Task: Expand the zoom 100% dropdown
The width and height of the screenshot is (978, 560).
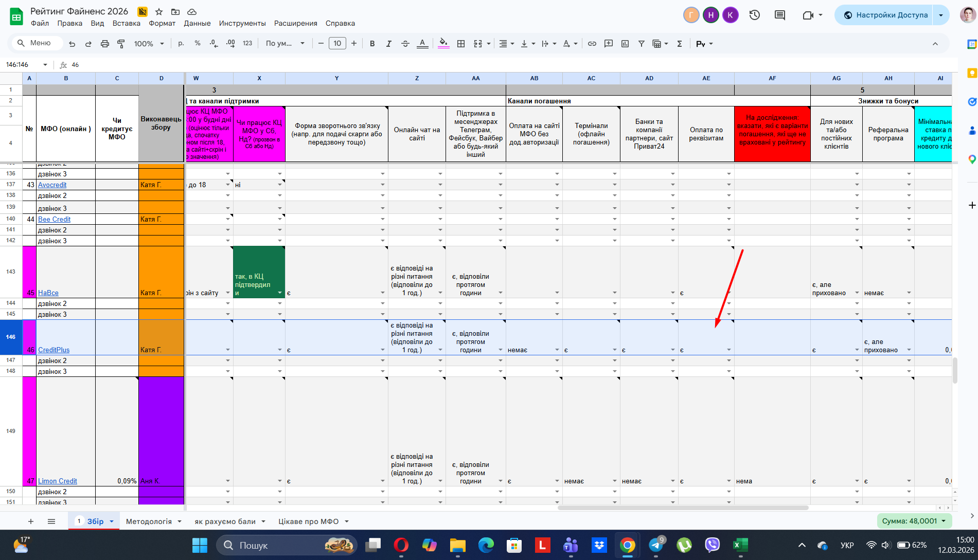Action: point(149,44)
